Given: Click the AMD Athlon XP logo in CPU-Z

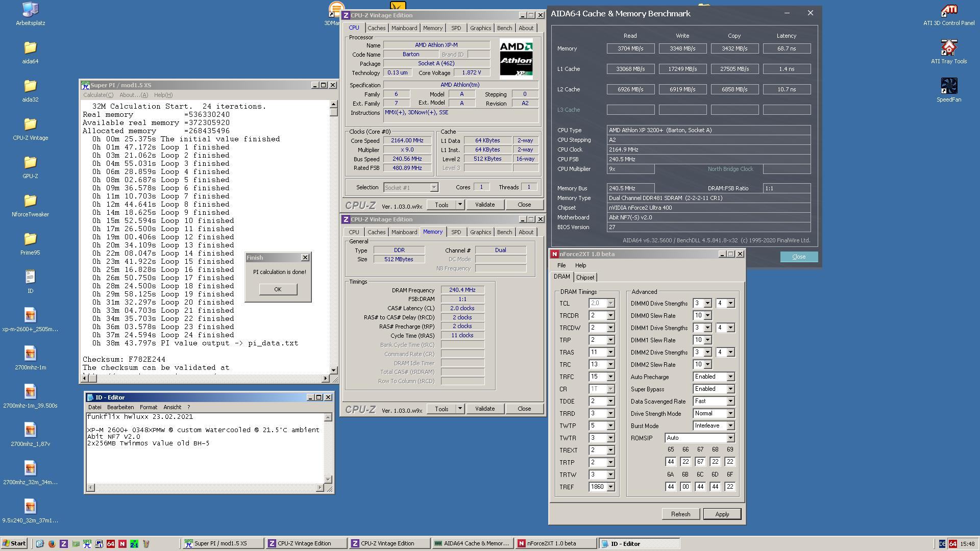Looking at the screenshot, I should click(x=516, y=59).
